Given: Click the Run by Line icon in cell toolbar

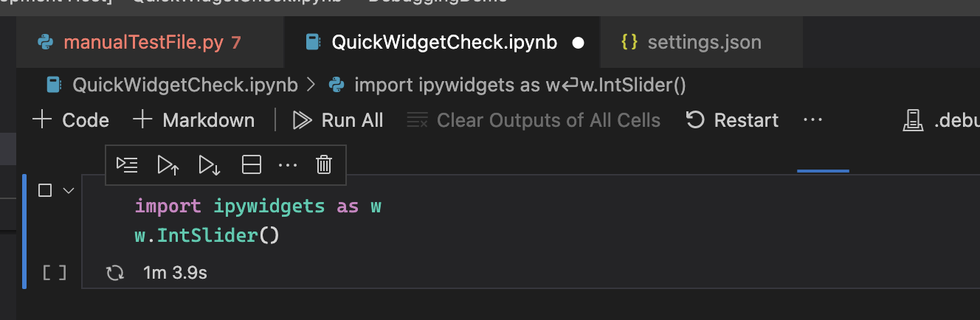Looking at the screenshot, I should click(127, 165).
